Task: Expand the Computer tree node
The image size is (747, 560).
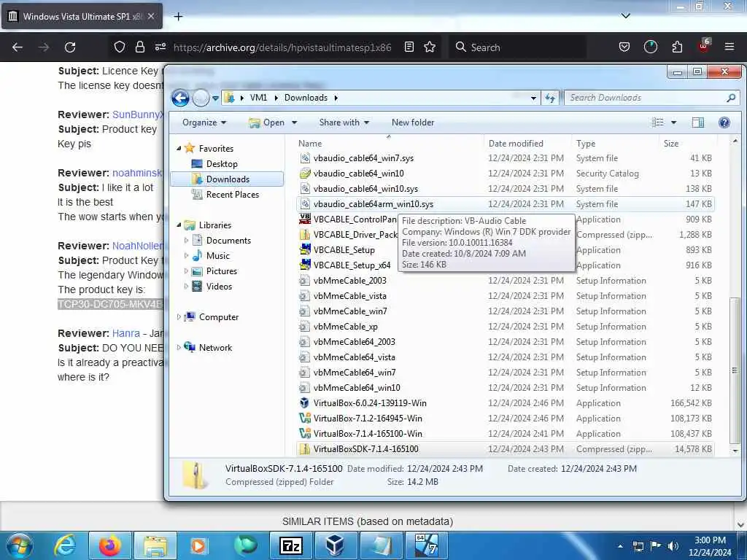Action: (179, 317)
